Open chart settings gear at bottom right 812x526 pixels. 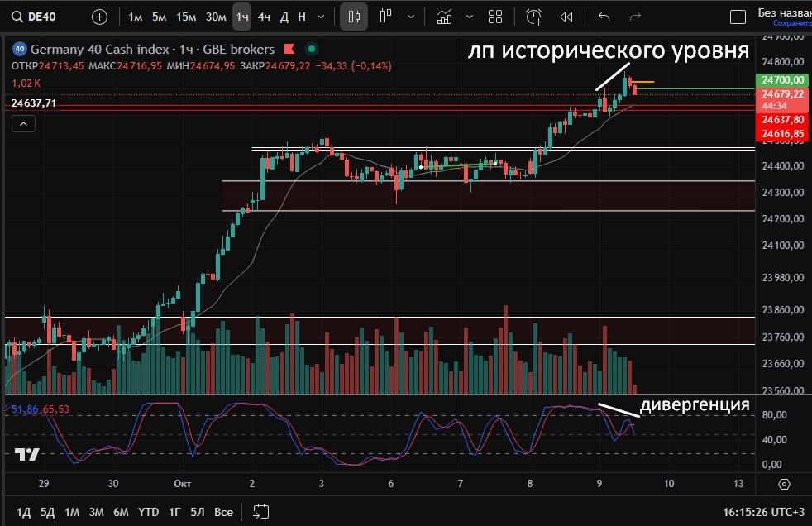(784, 484)
